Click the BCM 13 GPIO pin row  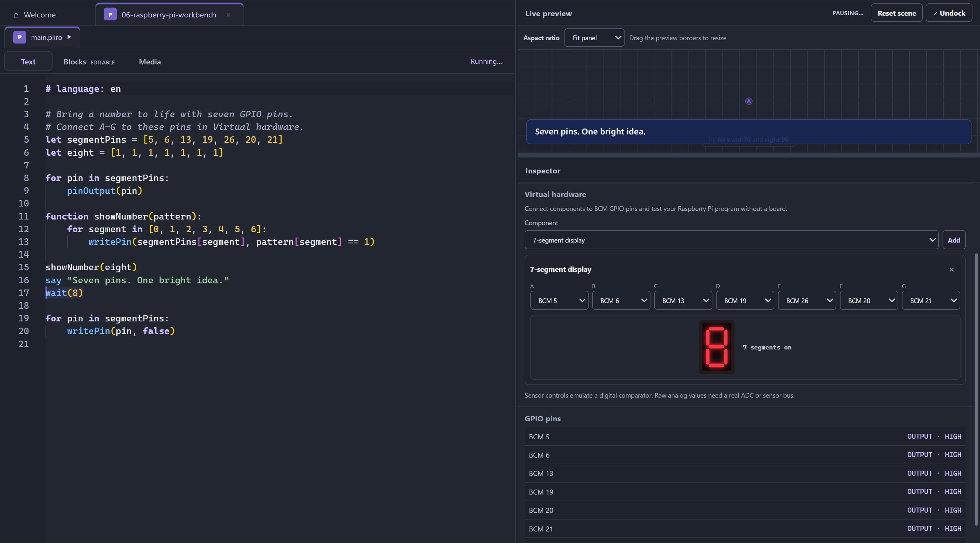point(745,473)
